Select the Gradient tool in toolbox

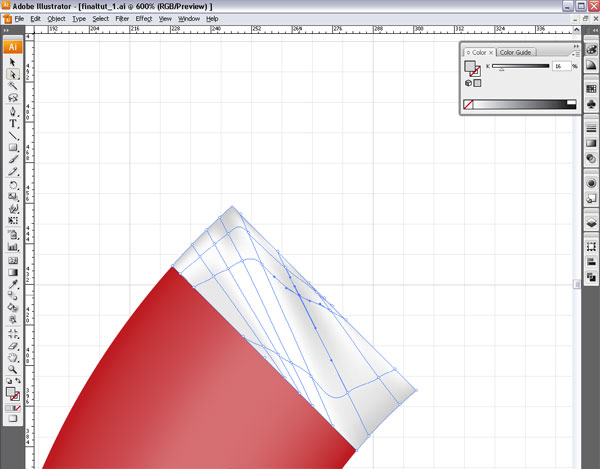(13, 272)
